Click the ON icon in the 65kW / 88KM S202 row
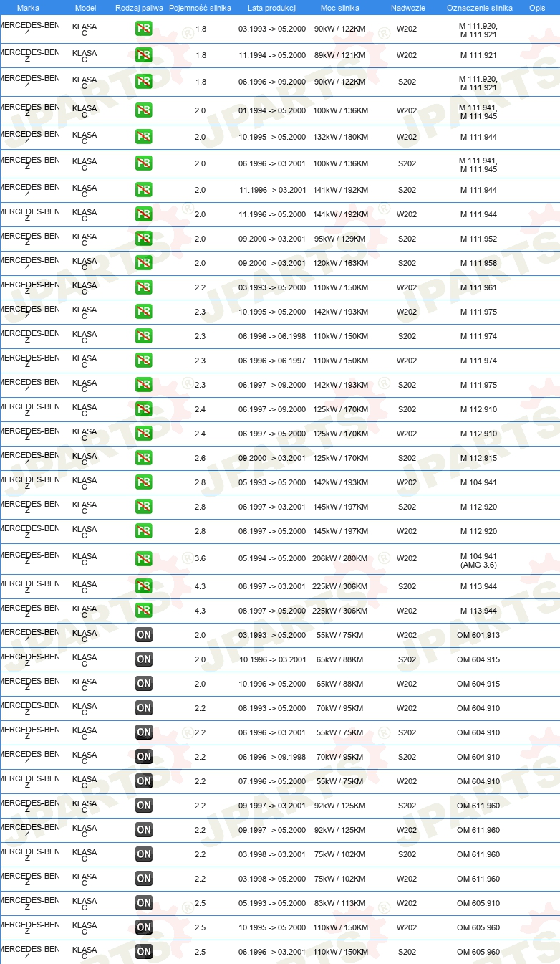 [144, 659]
